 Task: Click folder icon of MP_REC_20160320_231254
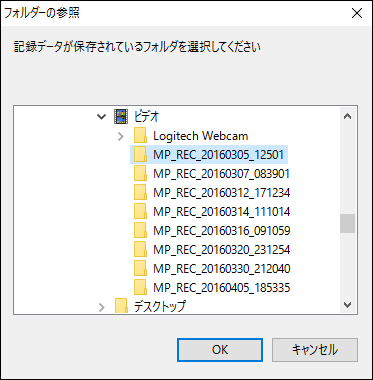[140, 249]
